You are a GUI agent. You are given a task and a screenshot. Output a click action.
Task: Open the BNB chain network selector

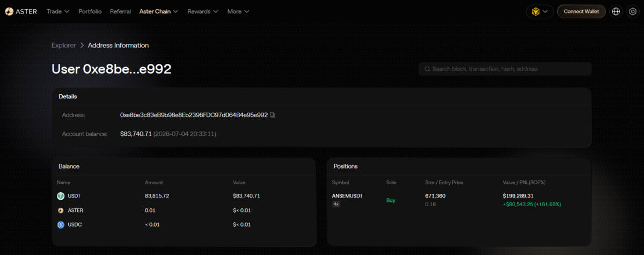[x=540, y=11]
